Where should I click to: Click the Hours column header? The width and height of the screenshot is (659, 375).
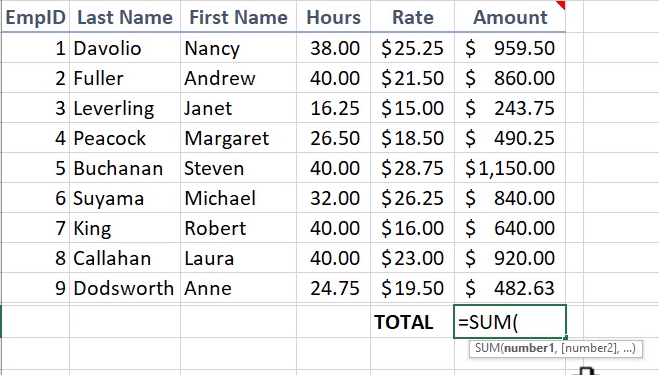click(x=333, y=17)
